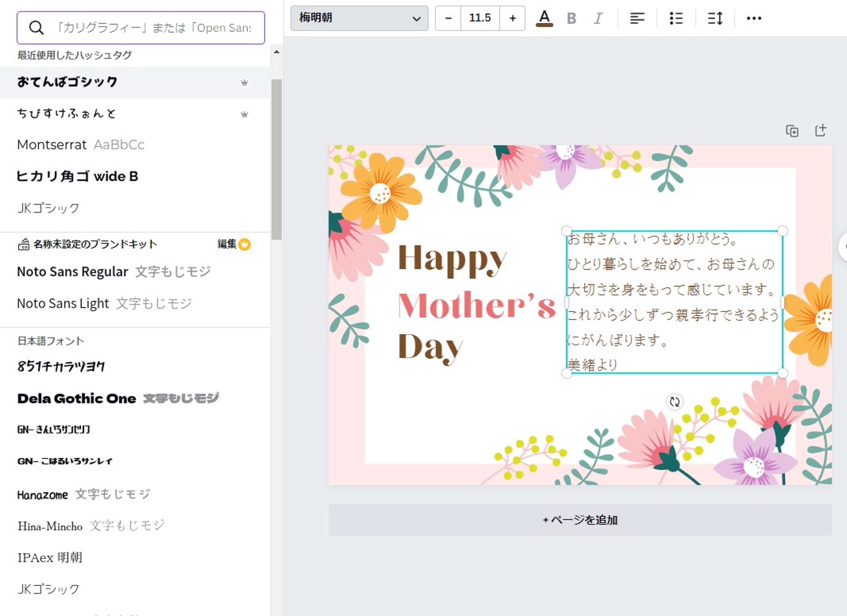Click the 日本語フォント section header
This screenshot has width=847, height=616.
(51, 341)
